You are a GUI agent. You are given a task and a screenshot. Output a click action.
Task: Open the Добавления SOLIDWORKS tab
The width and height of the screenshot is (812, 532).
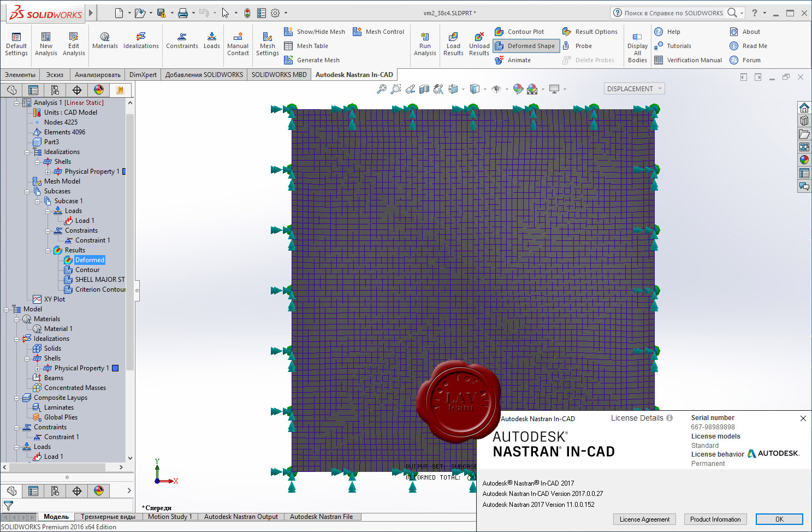pos(204,75)
